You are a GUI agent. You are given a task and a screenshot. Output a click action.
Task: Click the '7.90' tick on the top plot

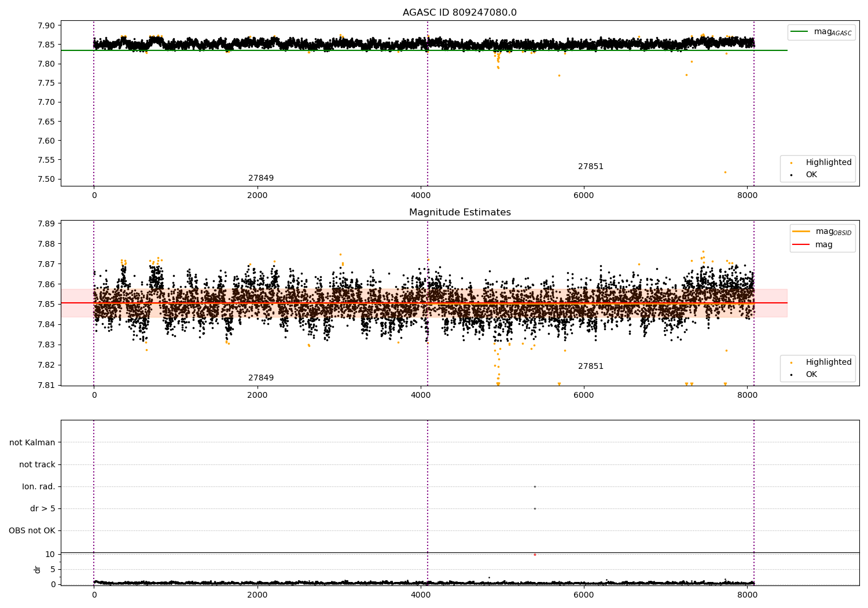[46, 25]
